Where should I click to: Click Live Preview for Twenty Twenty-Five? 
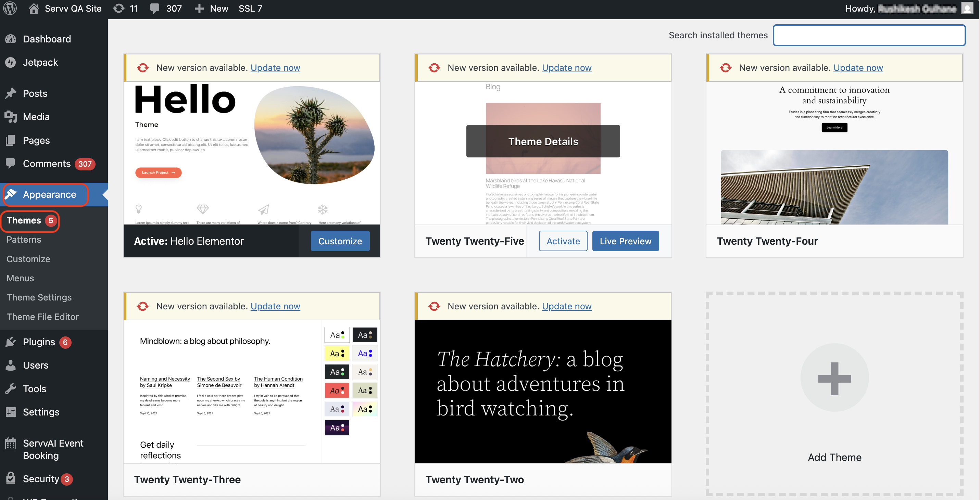point(625,241)
